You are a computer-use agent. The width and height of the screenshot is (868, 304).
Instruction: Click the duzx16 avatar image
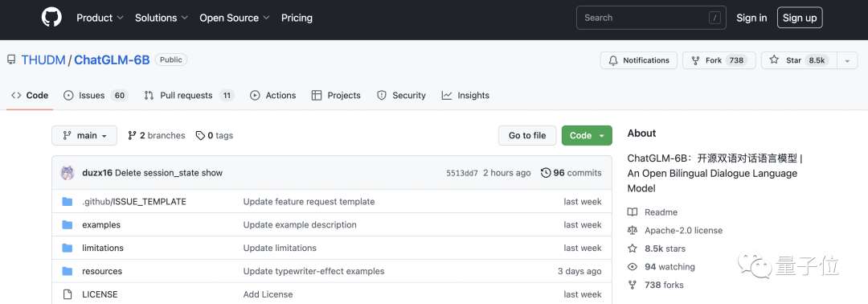(68, 173)
